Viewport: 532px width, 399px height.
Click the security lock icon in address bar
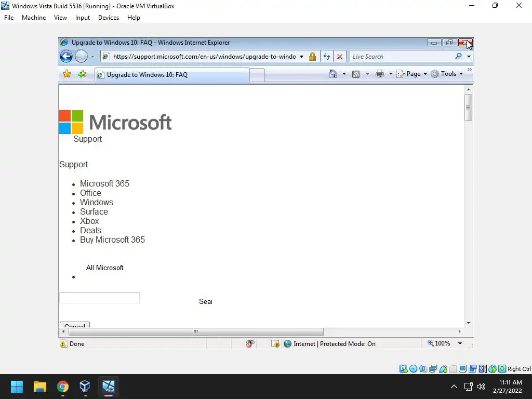pos(312,57)
